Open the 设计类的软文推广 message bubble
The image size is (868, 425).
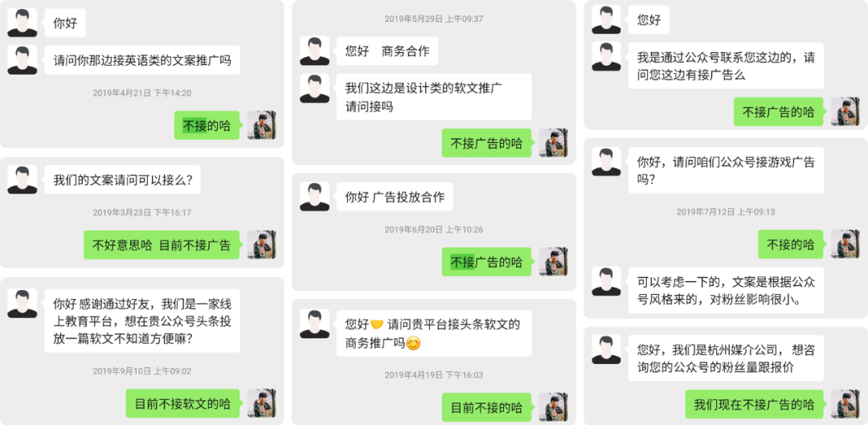[434, 97]
